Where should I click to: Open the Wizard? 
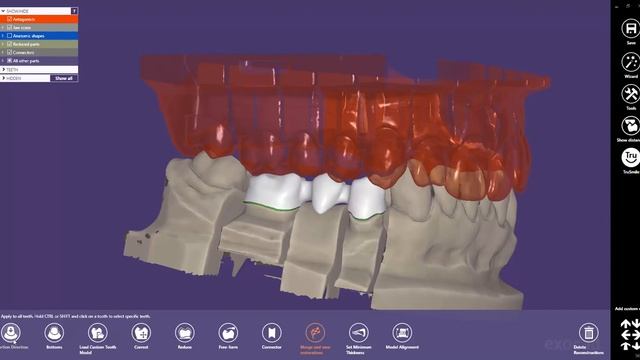click(x=631, y=62)
